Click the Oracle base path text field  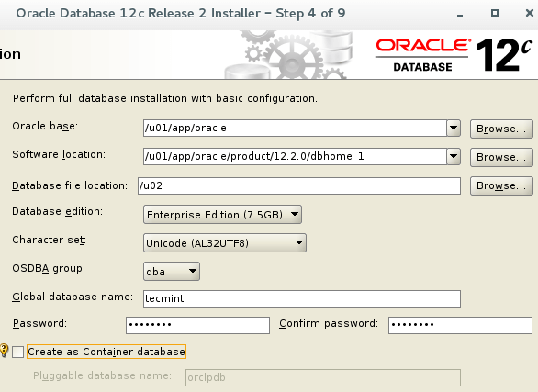point(295,128)
